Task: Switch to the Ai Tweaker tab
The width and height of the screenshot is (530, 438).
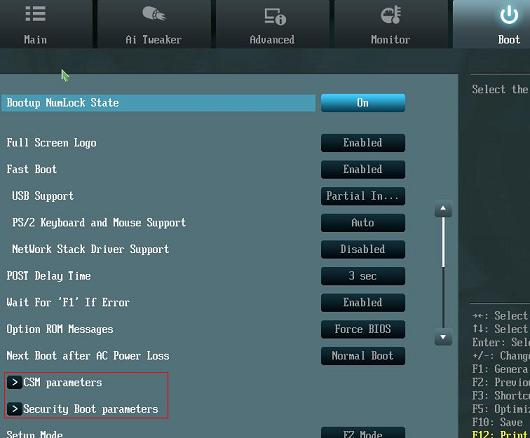Action: tap(154, 24)
